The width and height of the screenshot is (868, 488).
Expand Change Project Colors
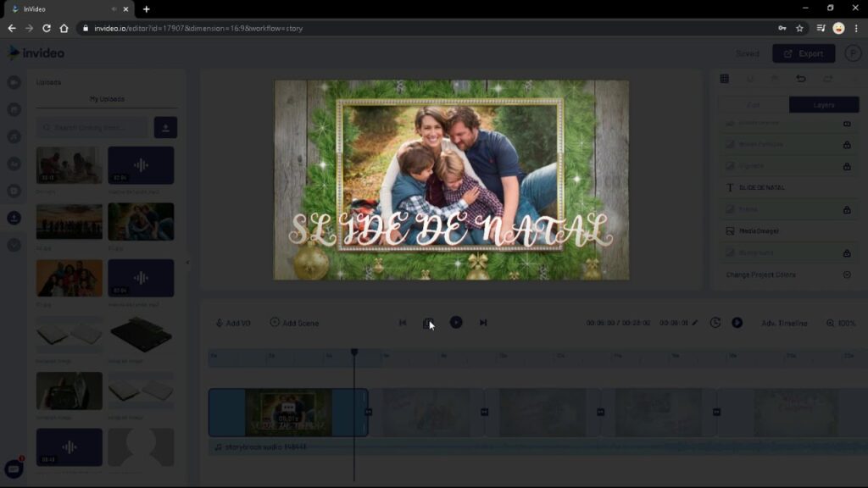point(847,274)
